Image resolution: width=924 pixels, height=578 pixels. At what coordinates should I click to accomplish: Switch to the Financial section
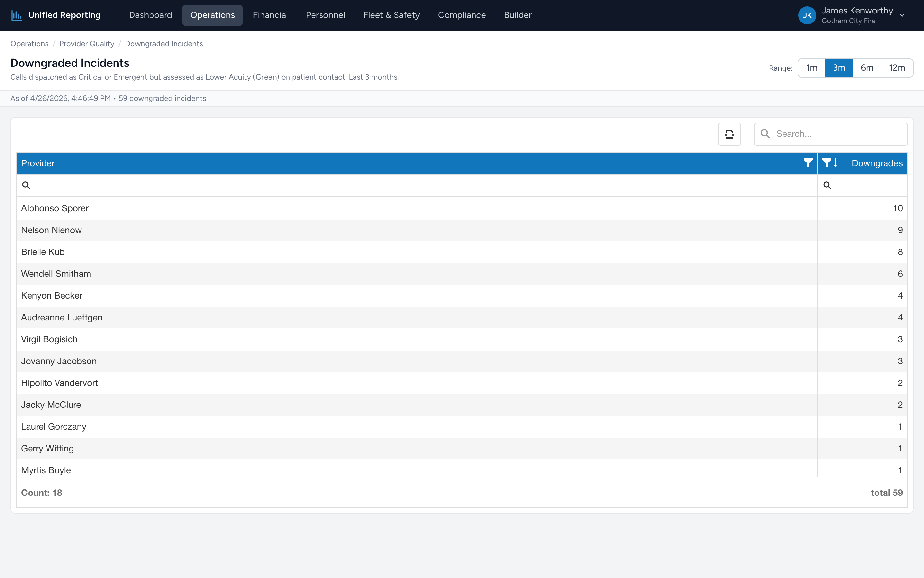coord(270,15)
